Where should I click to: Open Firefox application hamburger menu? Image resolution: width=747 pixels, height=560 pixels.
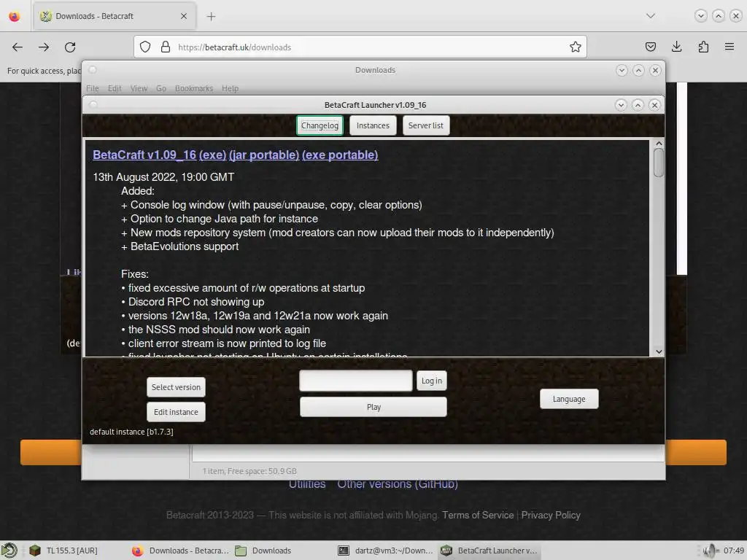click(729, 47)
